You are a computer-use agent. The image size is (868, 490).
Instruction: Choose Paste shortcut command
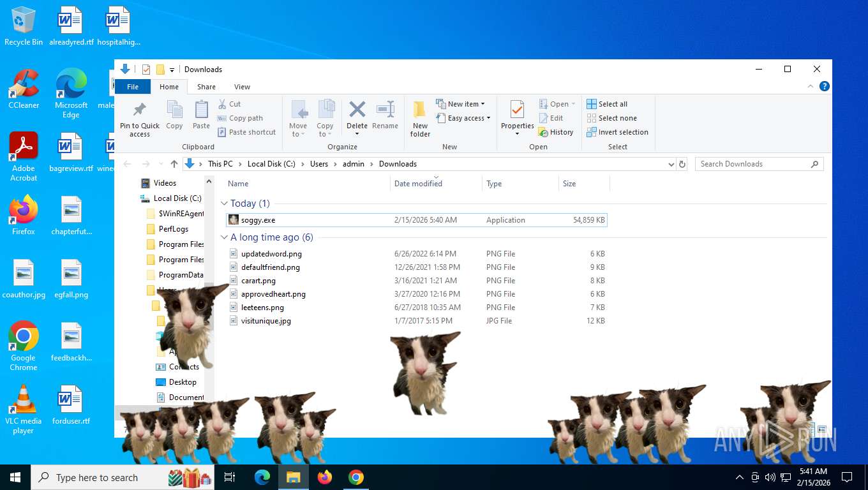coord(246,132)
